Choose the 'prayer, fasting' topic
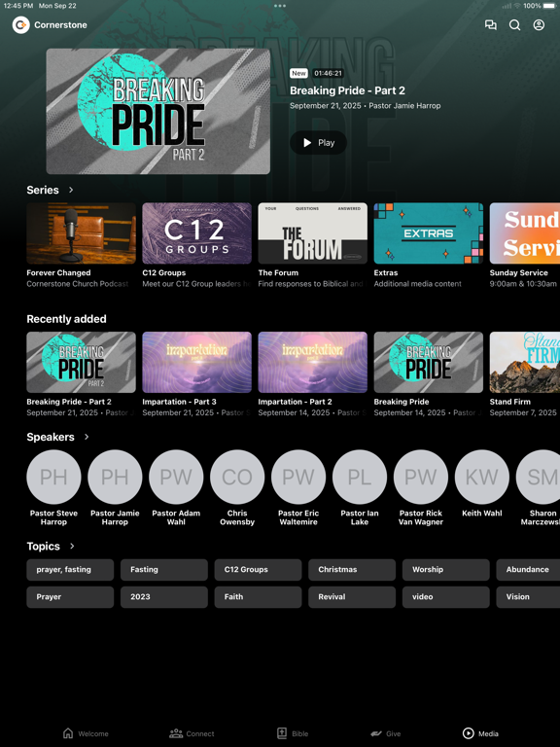This screenshot has width=560, height=747. [70, 569]
